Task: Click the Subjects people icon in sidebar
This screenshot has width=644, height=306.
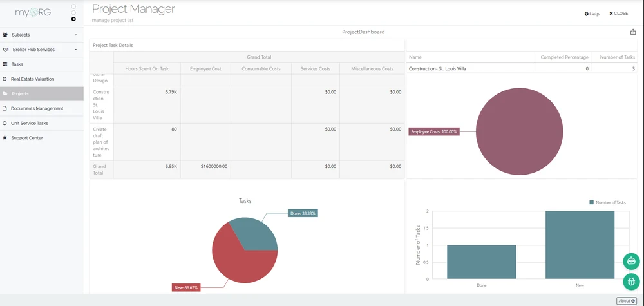Action: click(5, 35)
